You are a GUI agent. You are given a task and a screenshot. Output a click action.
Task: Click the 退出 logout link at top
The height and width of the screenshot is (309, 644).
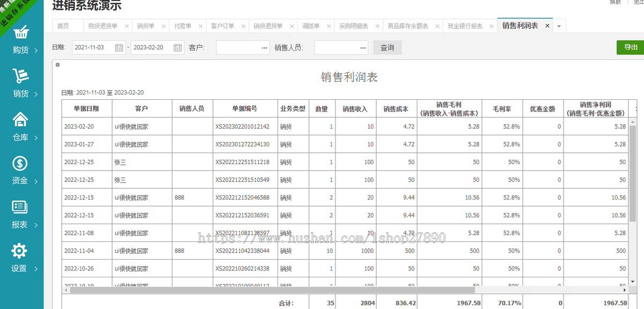point(638,2)
